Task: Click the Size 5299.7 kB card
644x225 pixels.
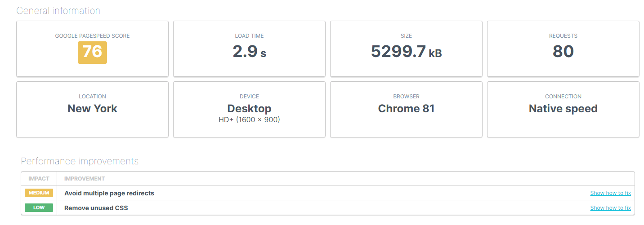Action: coord(406,49)
